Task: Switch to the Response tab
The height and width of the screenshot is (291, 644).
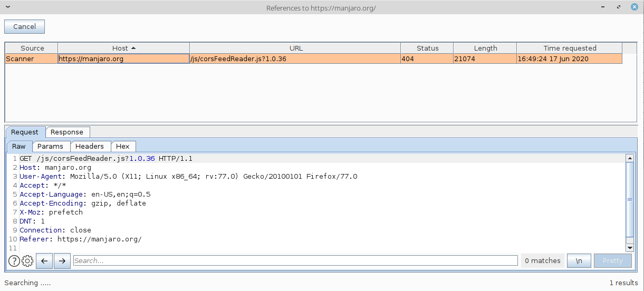Action: point(67,132)
